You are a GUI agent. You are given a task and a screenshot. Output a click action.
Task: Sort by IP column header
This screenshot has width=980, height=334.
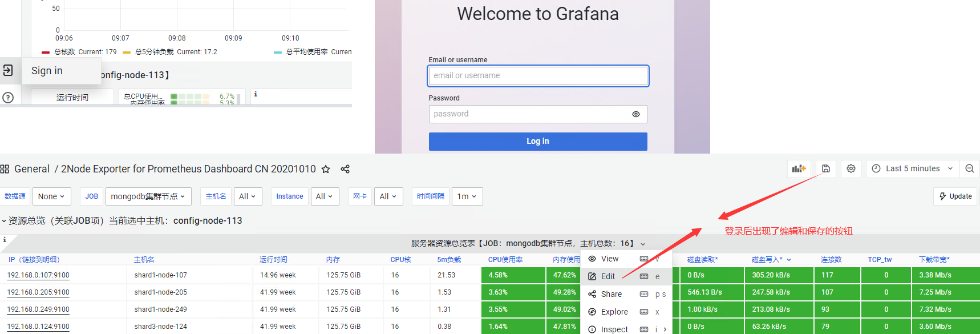pos(34,260)
